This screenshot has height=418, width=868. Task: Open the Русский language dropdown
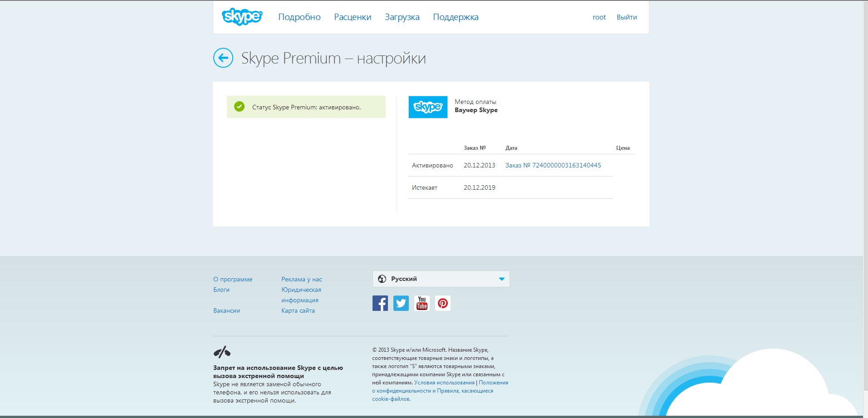pyautogui.click(x=441, y=279)
